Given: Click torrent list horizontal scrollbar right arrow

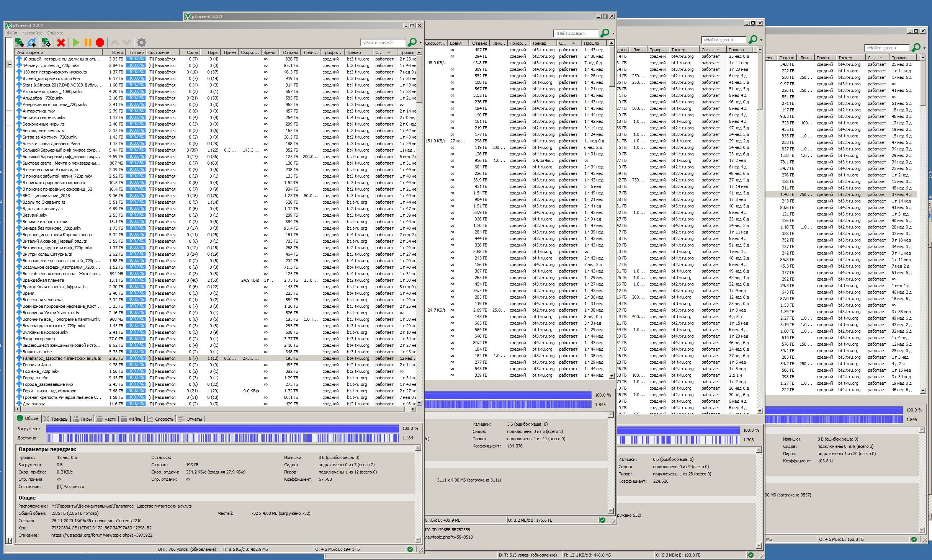Looking at the screenshot, I should (x=413, y=409).
